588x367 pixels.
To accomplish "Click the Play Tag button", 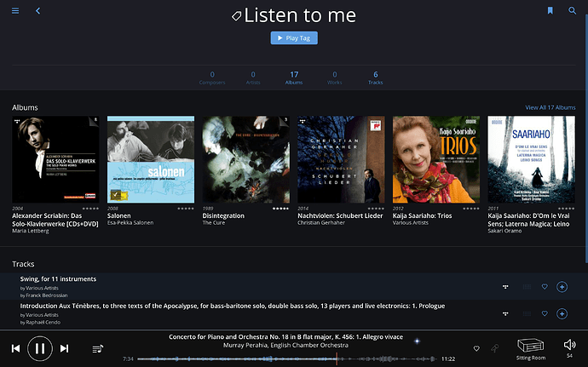I will click(x=294, y=37).
